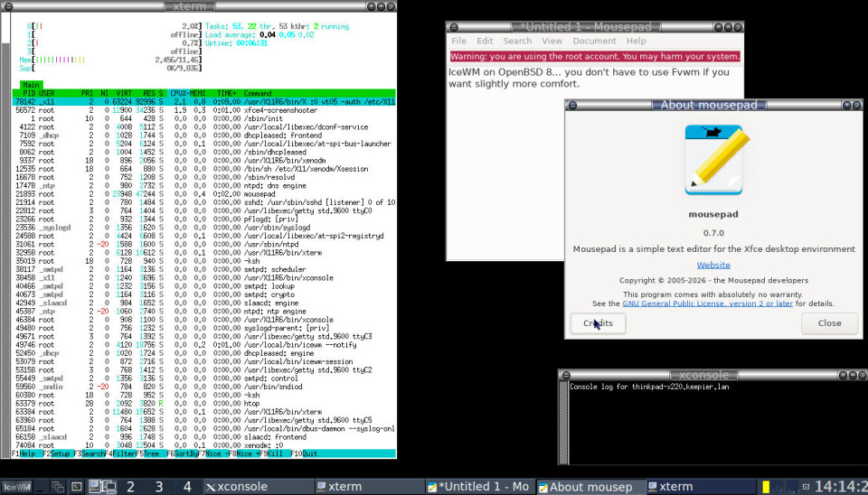
Task: Select the /sbin/init process row
Action: (204, 118)
